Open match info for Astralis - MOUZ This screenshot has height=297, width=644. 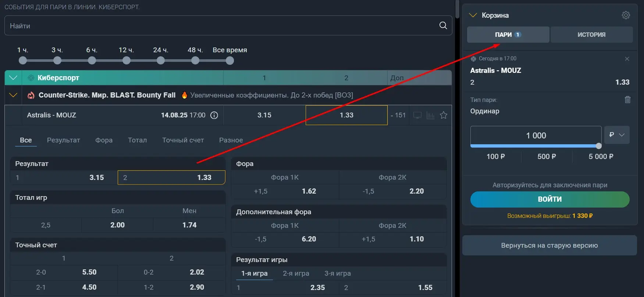click(214, 115)
